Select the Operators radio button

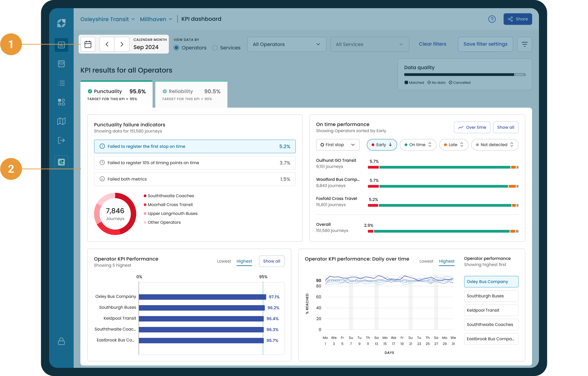pos(176,48)
